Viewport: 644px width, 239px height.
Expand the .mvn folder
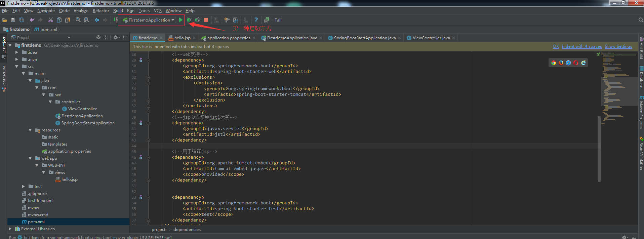click(17, 59)
